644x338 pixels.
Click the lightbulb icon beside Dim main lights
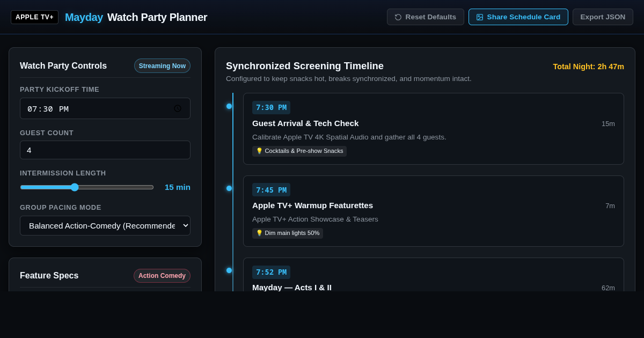click(259, 233)
